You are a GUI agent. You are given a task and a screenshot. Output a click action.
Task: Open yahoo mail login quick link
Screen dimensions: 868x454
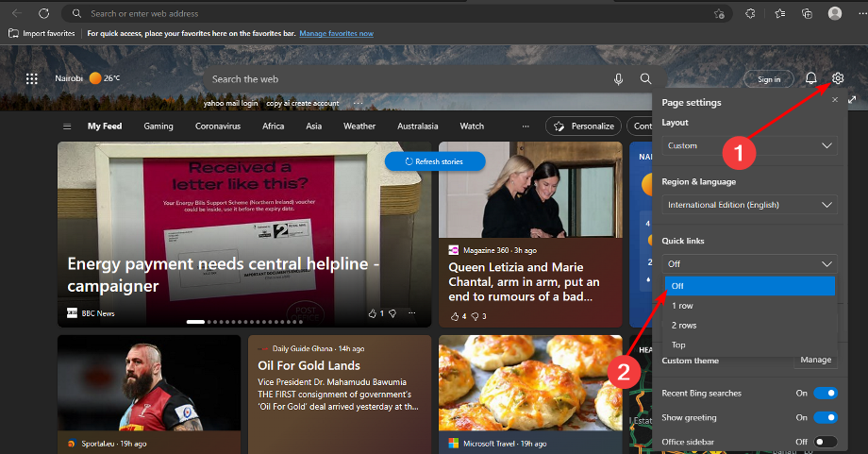coord(230,104)
